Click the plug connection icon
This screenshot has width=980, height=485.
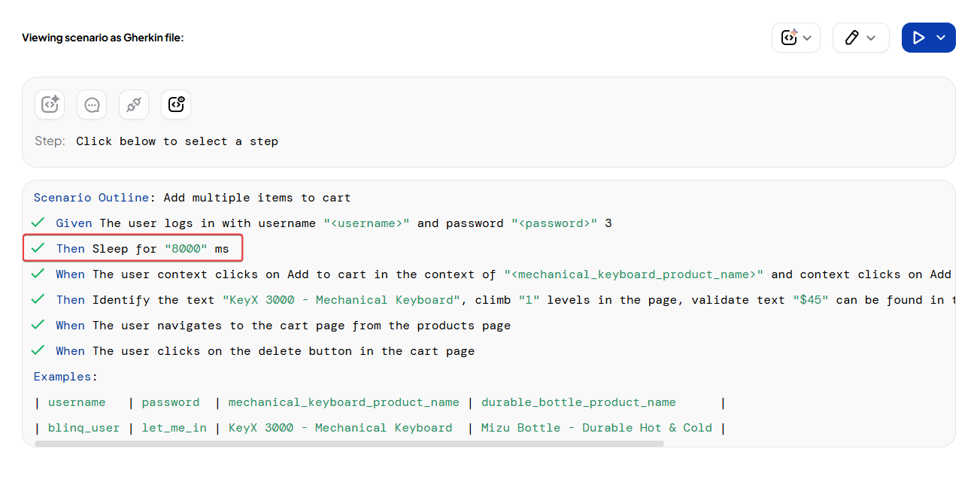click(134, 105)
